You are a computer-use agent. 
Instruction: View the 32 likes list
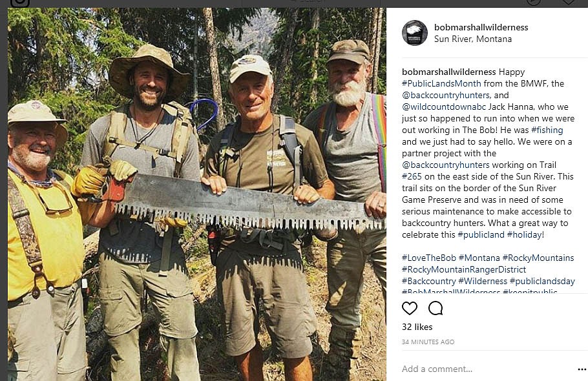[x=417, y=327]
